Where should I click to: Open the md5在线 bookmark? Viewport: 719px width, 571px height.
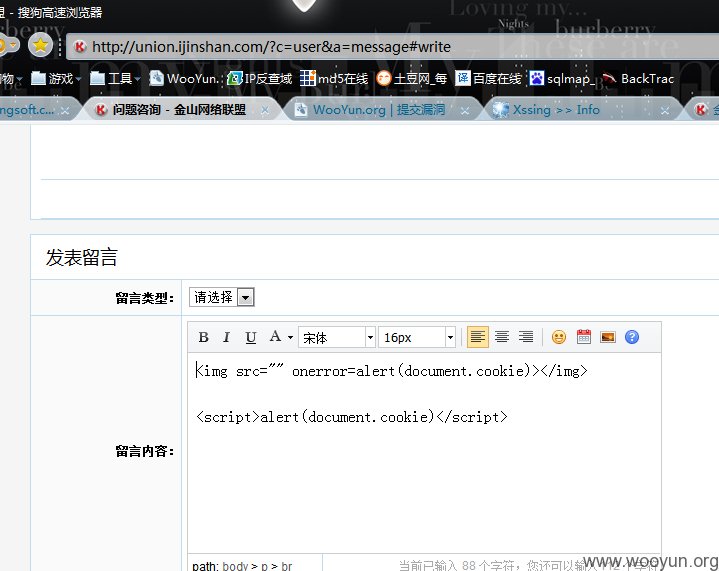tap(334, 79)
